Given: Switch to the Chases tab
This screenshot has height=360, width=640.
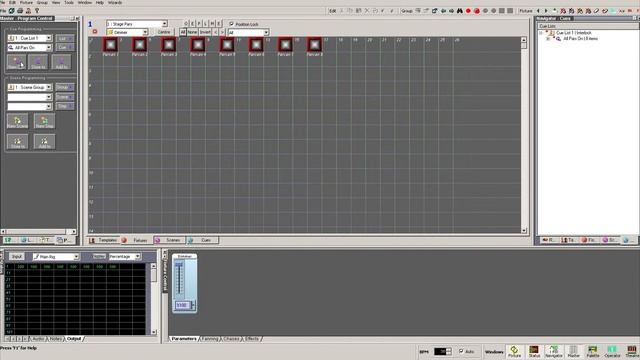Looking at the screenshot, I should pos(231,339).
